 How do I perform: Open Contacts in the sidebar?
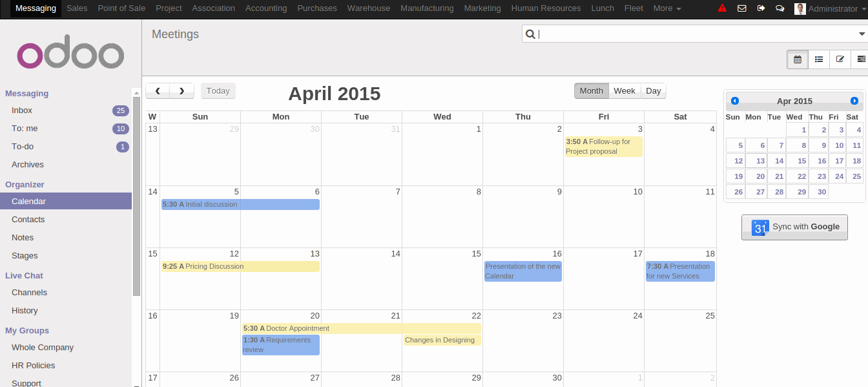point(28,220)
